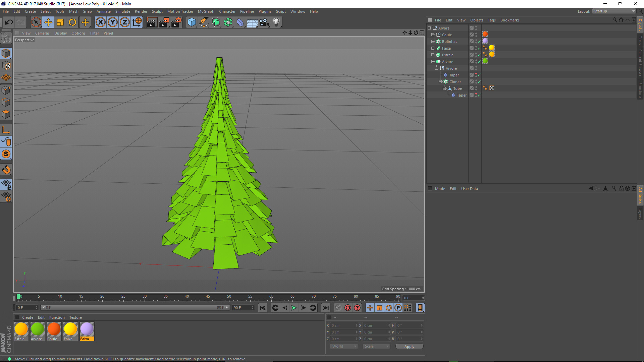Click the Undo arrow icon
The width and height of the screenshot is (644, 362).
coord(9,22)
